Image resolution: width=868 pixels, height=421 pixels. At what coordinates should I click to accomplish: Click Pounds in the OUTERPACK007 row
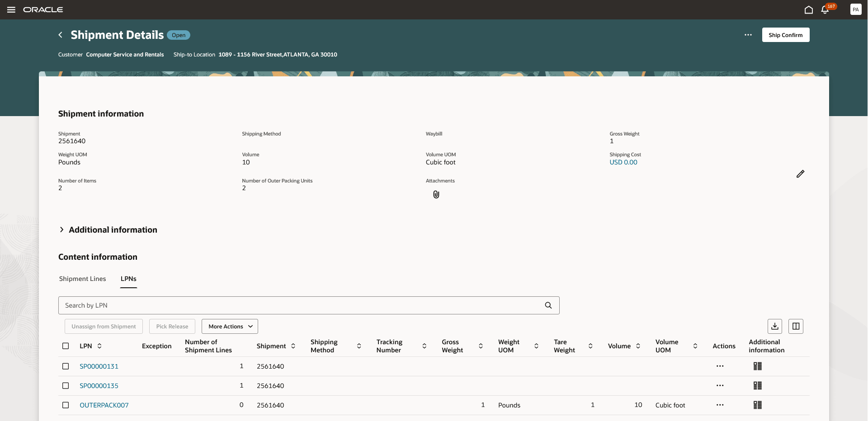(509, 405)
